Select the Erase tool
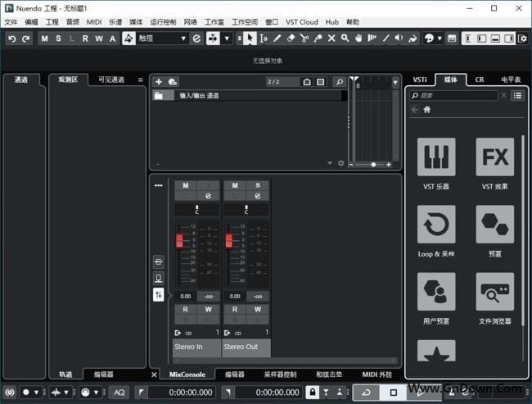The height and width of the screenshot is (404, 532). [x=291, y=39]
